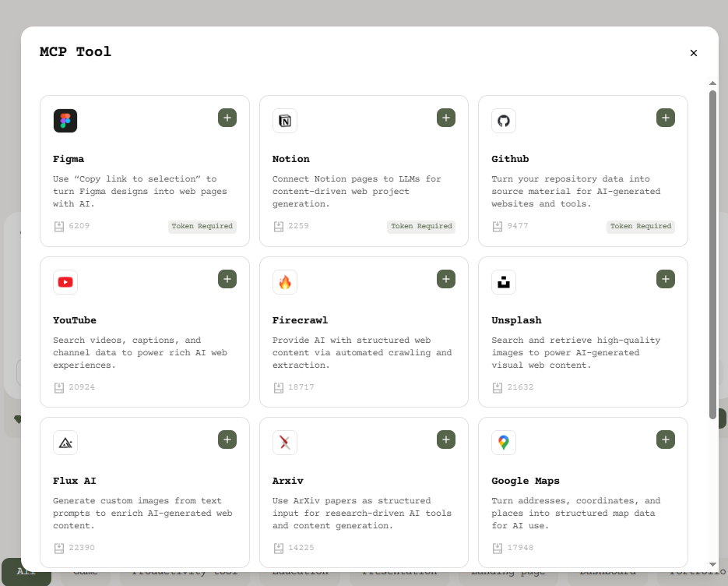Click the Google Maps pin logo

pyautogui.click(x=504, y=443)
